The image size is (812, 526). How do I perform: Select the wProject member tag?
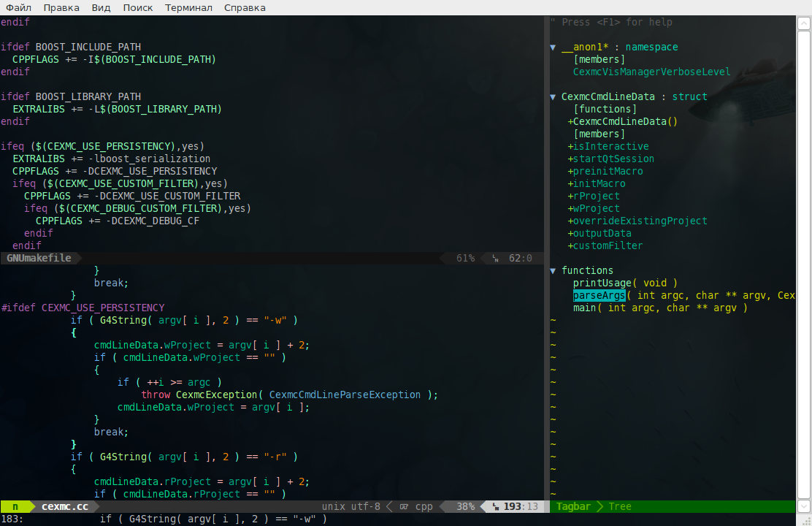pyautogui.click(x=594, y=209)
